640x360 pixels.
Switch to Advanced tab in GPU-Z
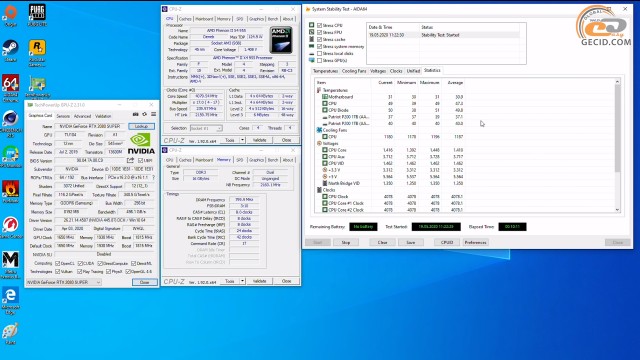[x=82, y=116]
